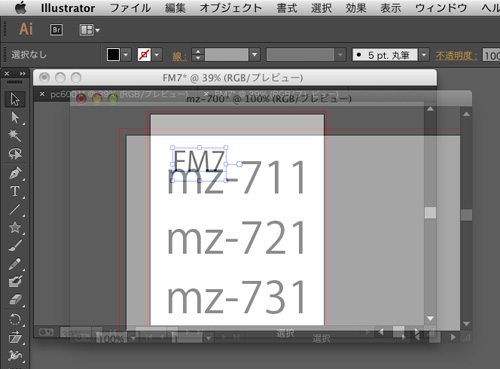Image resolution: width=500 pixels, height=369 pixels.
Task: Click the mz-731 text on the artboard
Action: (x=236, y=297)
